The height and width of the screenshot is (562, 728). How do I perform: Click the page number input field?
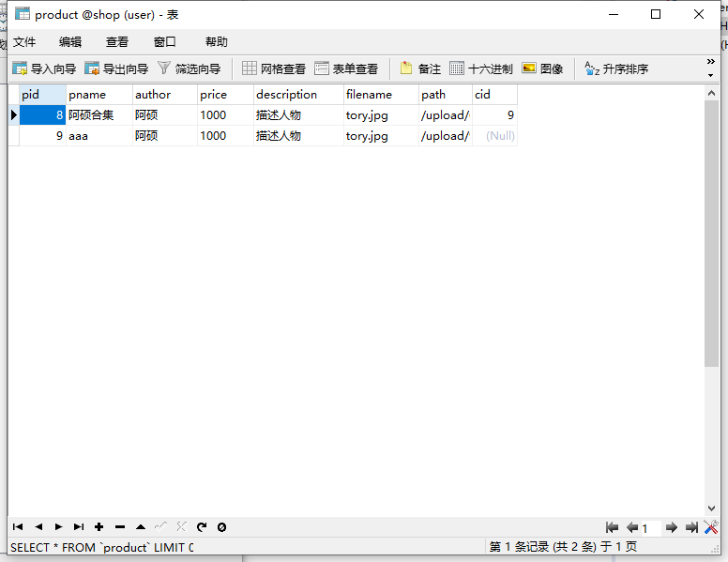point(651,528)
